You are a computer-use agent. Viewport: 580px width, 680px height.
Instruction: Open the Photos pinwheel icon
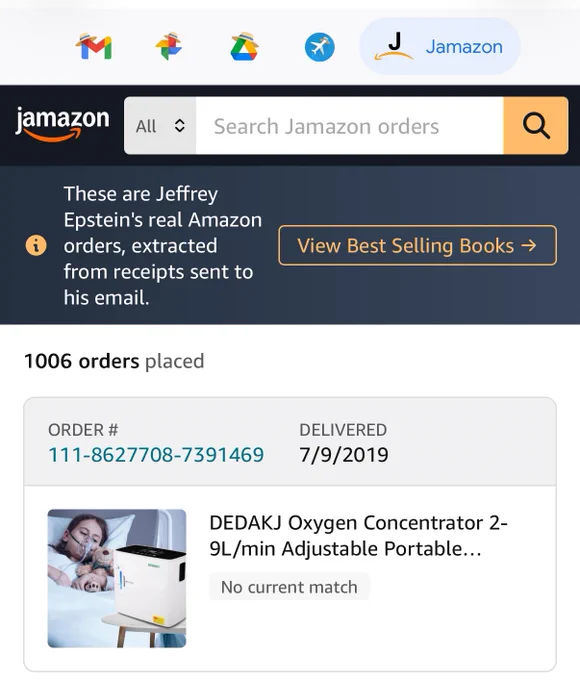pos(168,46)
